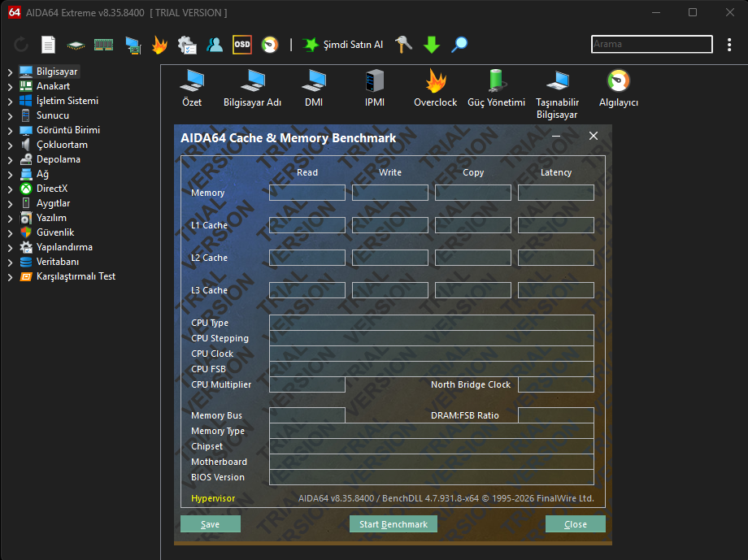Launch the flame stability test toolbar icon
748x560 pixels.
(x=160, y=45)
